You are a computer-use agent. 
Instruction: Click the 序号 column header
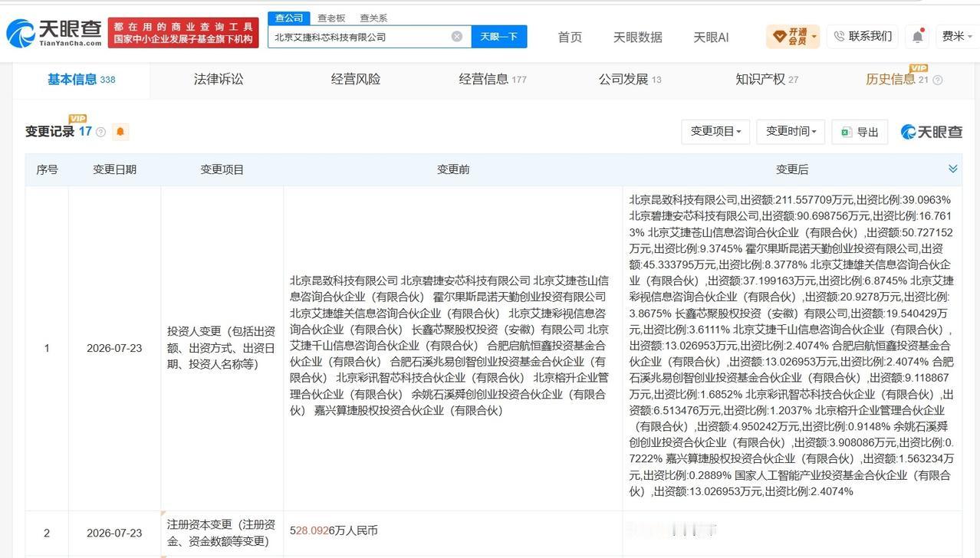[48, 169]
